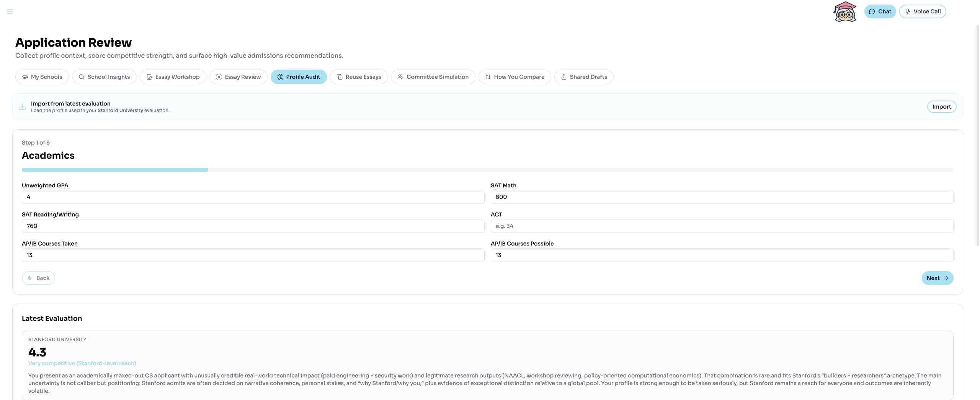The width and height of the screenshot is (980, 400).
Task: Click the microphone icon in Voice Call button
Action: tap(907, 11)
